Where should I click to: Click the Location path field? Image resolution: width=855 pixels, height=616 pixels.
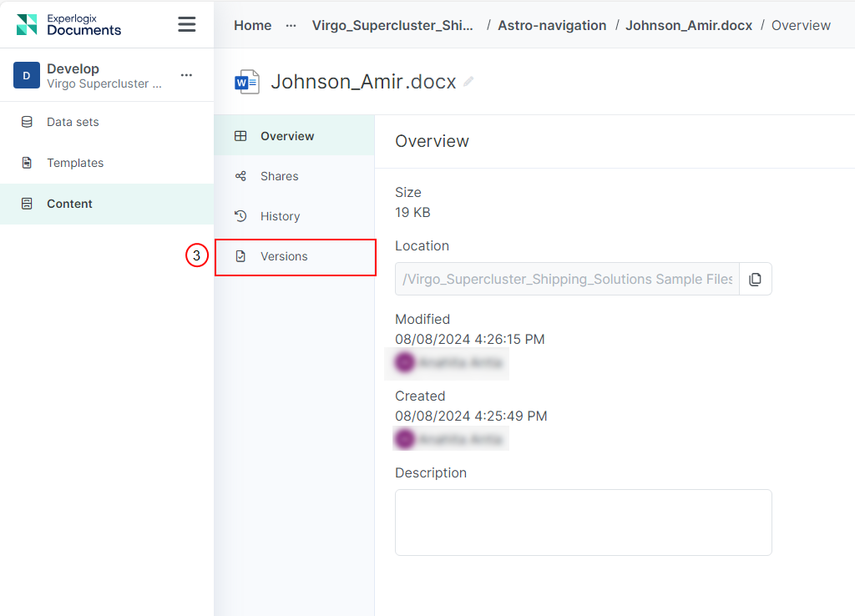(x=567, y=279)
